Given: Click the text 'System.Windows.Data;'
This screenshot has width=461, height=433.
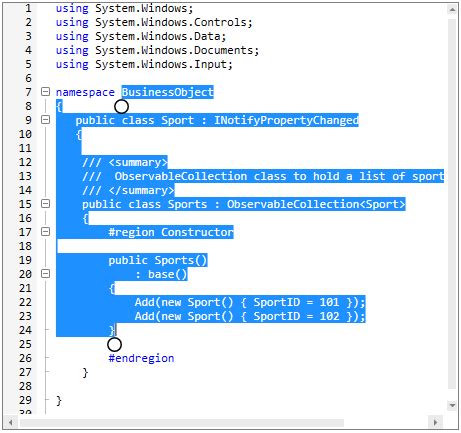Looking at the screenshot, I should 161,36.
